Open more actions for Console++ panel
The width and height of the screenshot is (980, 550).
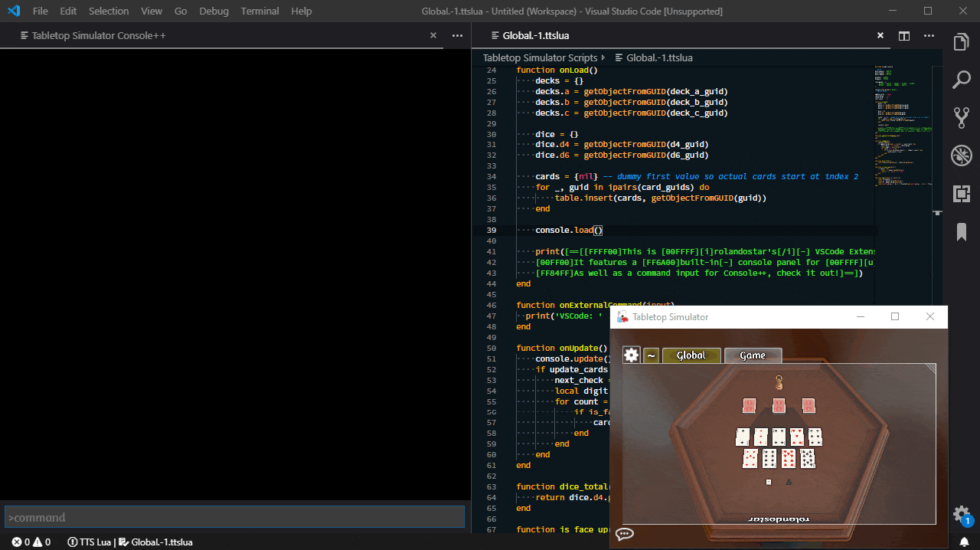click(x=457, y=35)
